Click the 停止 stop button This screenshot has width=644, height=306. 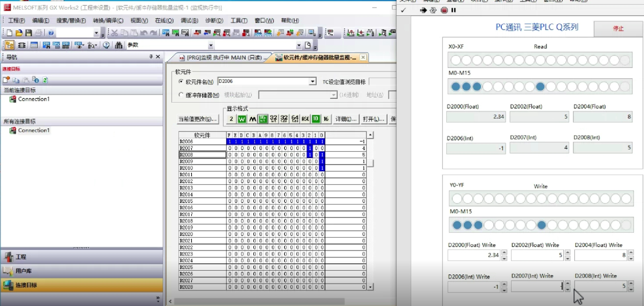click(618, 29)
